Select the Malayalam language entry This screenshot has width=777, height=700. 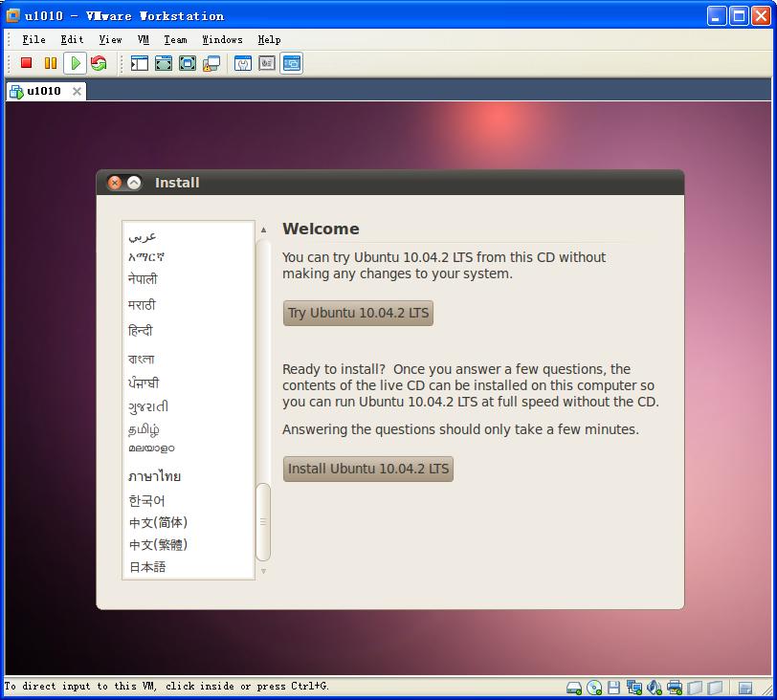click(x=189, y=448)
